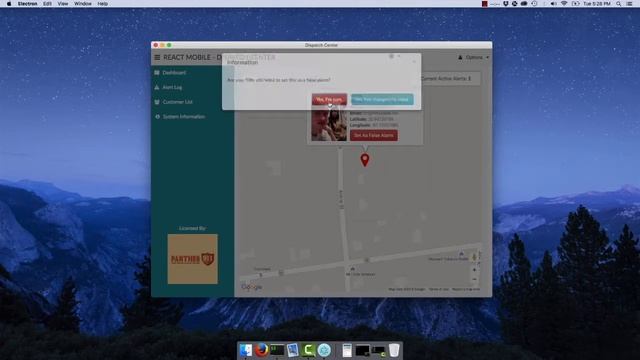The height and width of the screenshot is (360, 640).
Task: Open Finder from the Dock
Action: 246,350
